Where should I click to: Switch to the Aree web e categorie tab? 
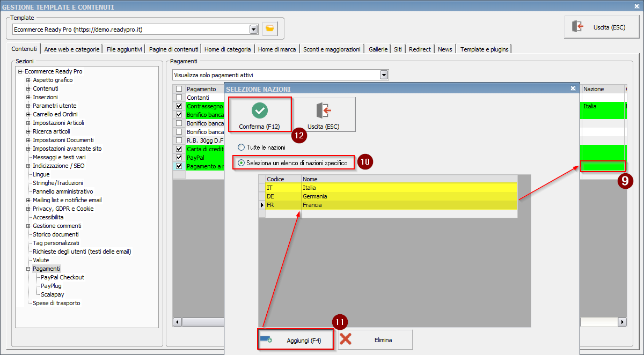click(x=72, y=49)
